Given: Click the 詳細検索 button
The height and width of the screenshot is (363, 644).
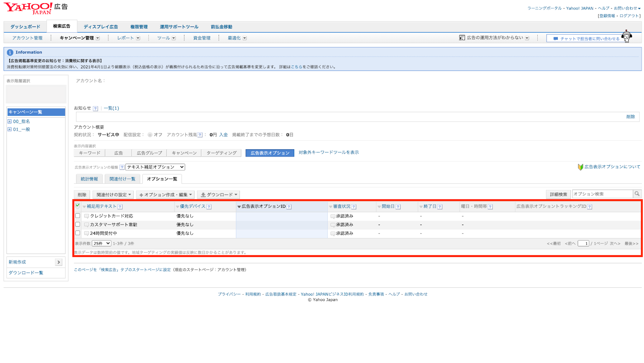Looking at the screenshot, I should click(x=559, y=195).
